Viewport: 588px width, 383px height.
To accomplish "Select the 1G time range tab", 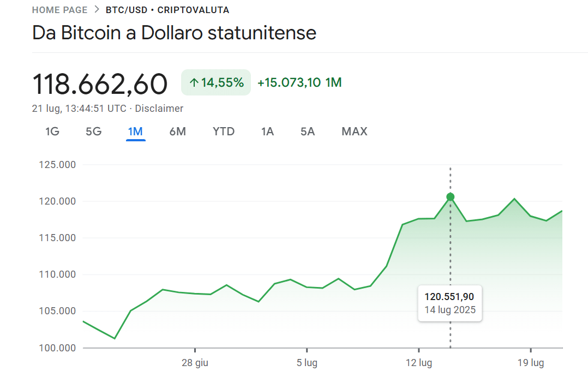I will coord(52,131).
